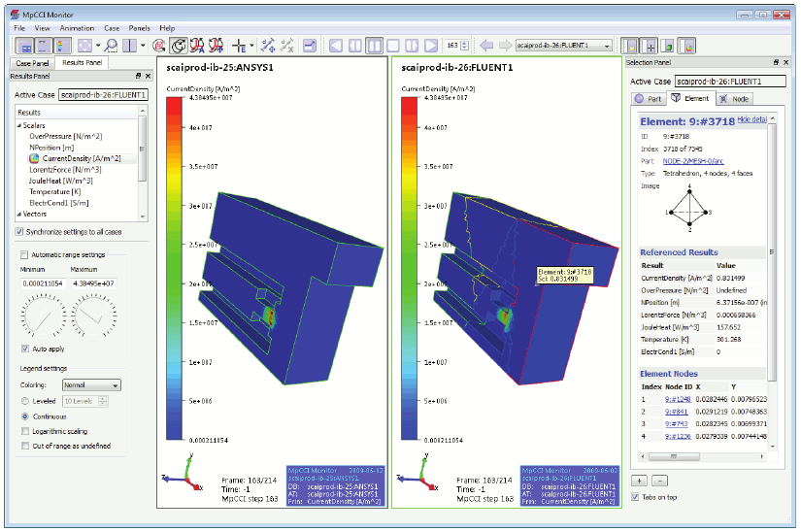Click the previous case left arrow

(486, 46)
